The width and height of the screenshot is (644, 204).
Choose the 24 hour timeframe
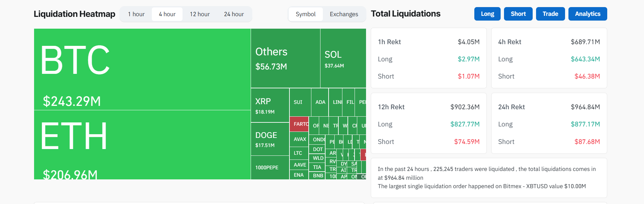pyautogui.click(x=234, y=14)
